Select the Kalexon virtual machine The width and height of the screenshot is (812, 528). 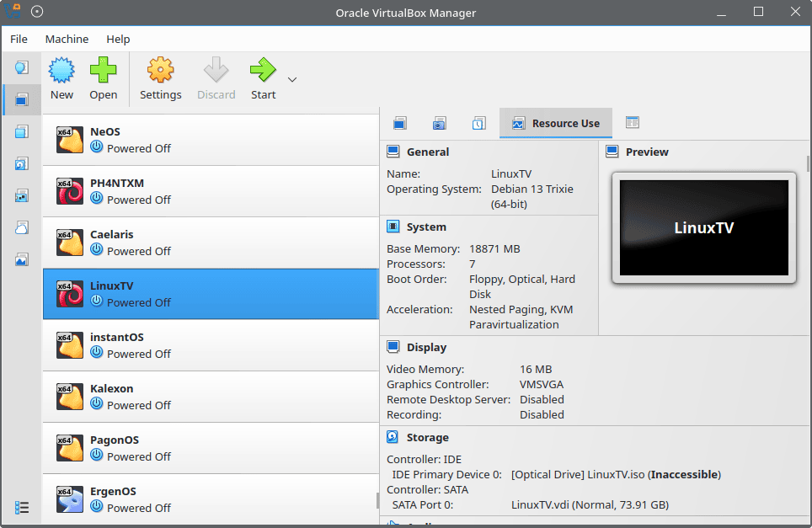click(x=211, y=397)
